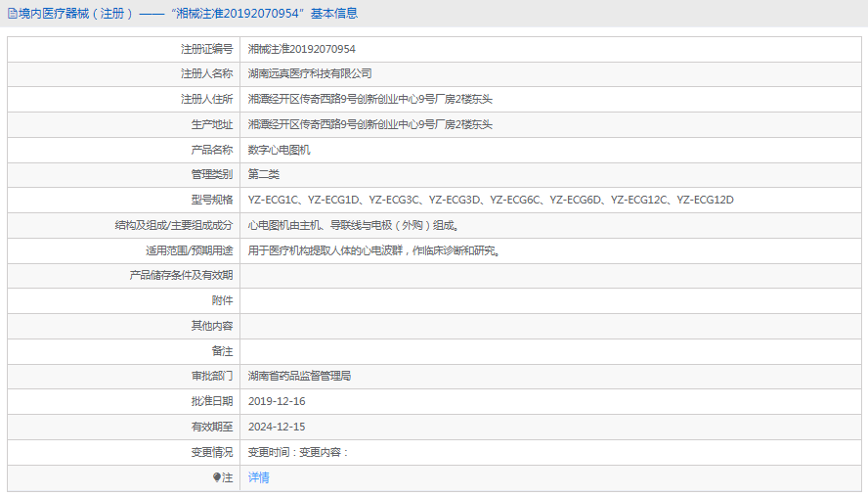The image size is (868, 497).
Task: Click the 生产地址 label
Action: tap(212, 124)
